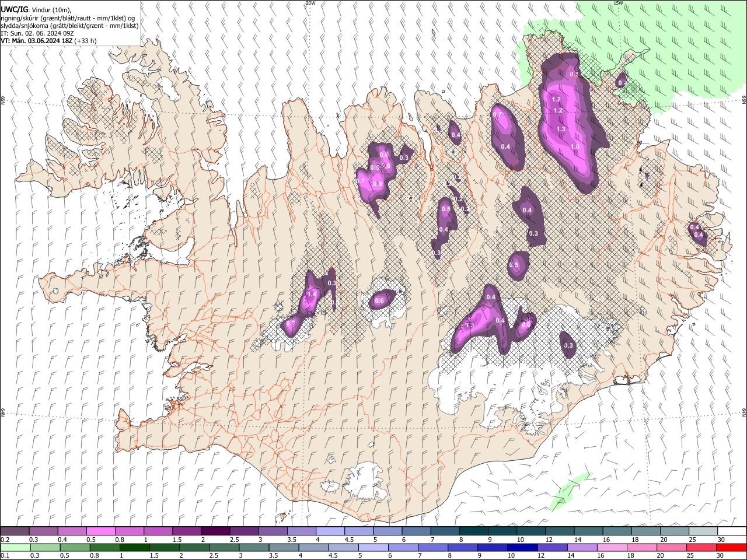Click the 1.0 precipitation value on map
This screenshot has width=747, height=560.
point(575,147)
